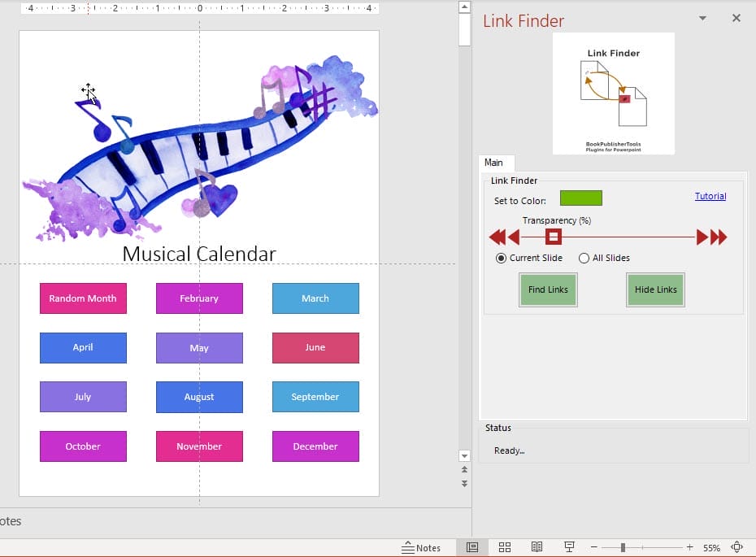Click the green Set to Color swatch
The image size is (756, 557).
tap(580, 198)
